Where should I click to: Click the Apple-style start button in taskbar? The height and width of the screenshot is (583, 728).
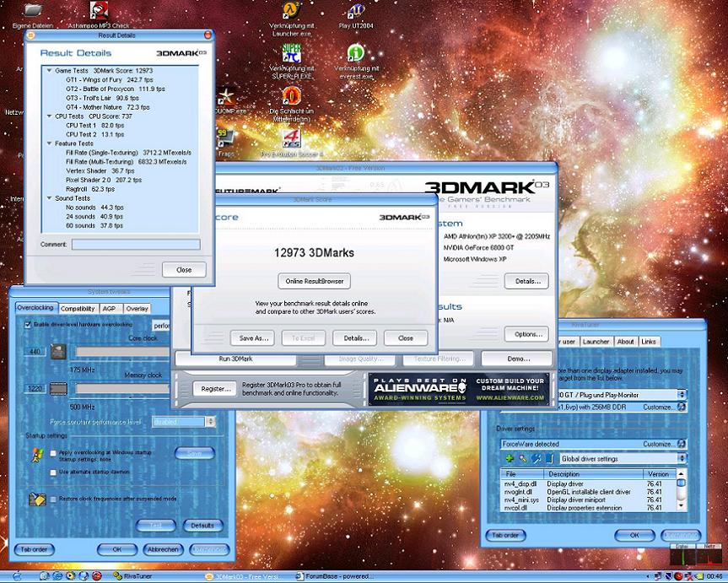coord(17,576)
